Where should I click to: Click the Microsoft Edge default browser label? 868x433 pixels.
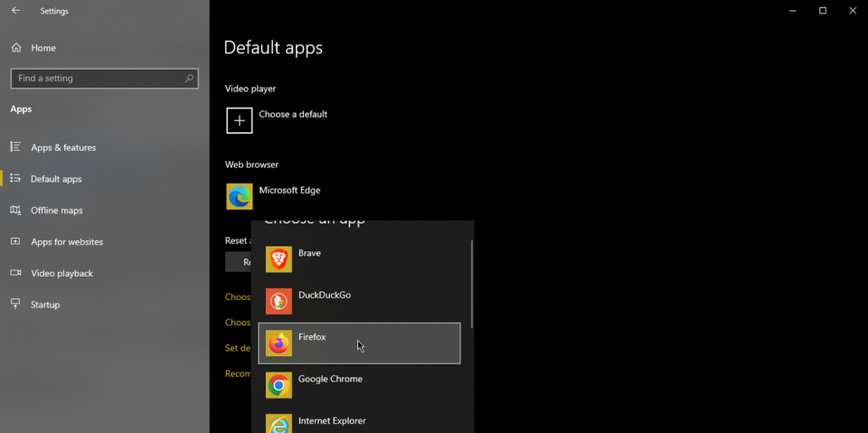tap(289, 191)
